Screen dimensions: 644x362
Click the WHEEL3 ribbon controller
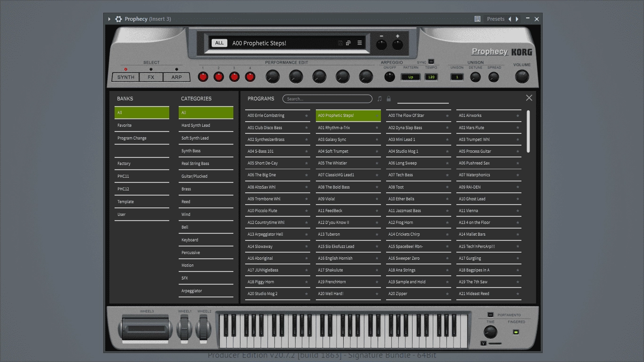click(146, 328)
